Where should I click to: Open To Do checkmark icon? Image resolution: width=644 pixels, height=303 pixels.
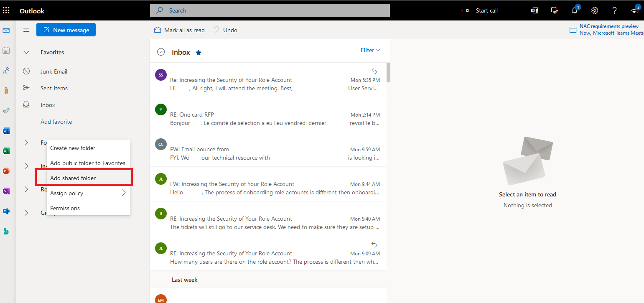click(6, 111)
